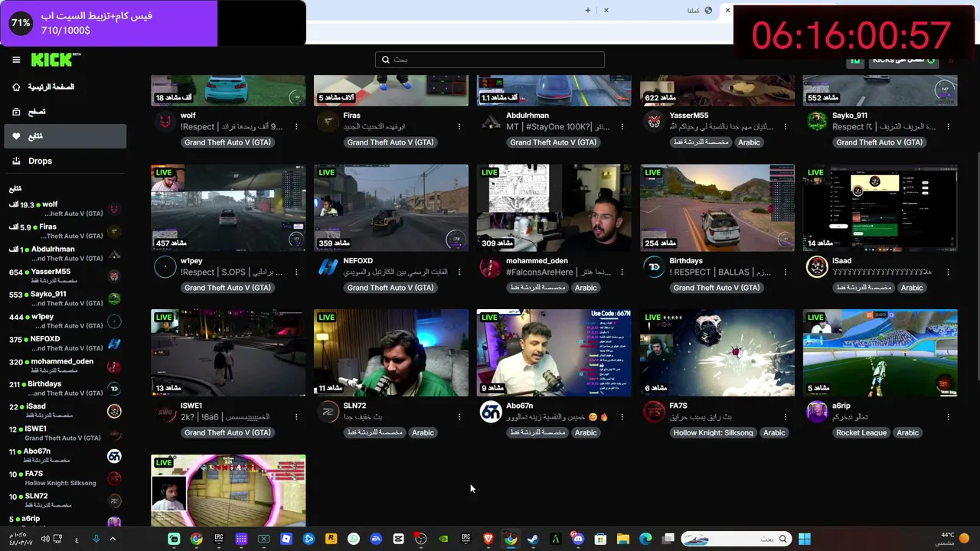The image size is (980, 551).
Task: Click the Rocket League tag under a6rip
Action: click(x=861, y=432)
